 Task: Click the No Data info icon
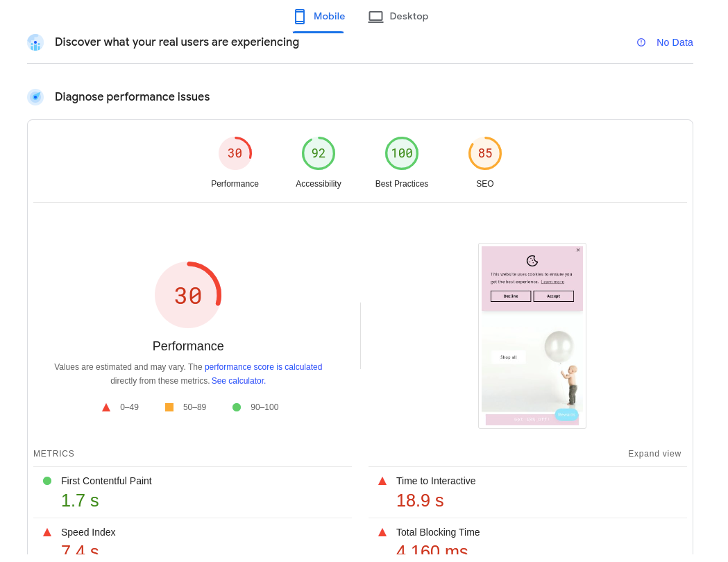(641, 42)
